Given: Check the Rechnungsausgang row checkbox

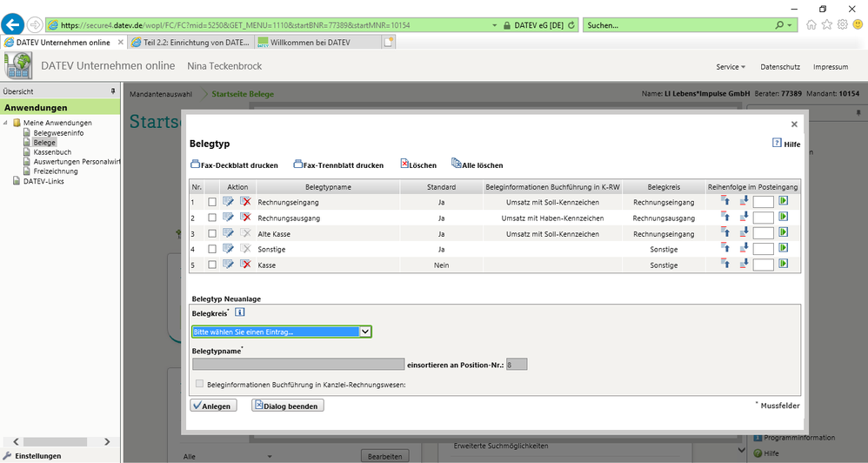Looking at the screenshot, I should pos(212,218).
